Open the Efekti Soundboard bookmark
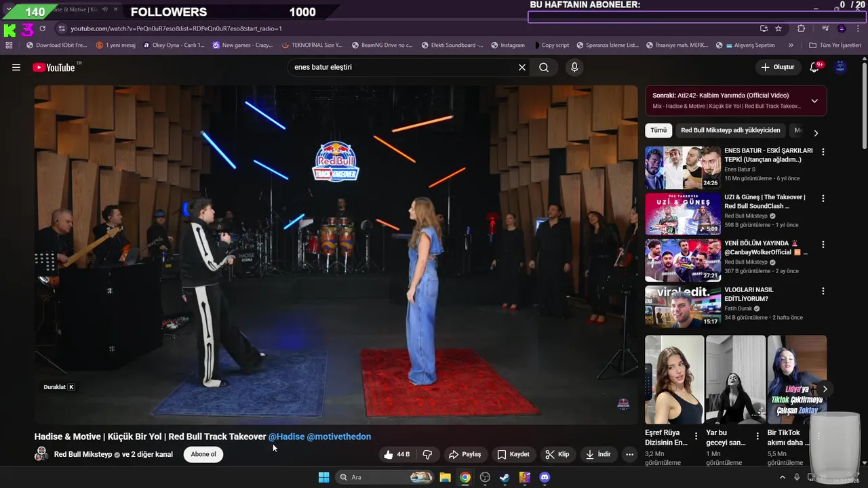 click(452, 45)
